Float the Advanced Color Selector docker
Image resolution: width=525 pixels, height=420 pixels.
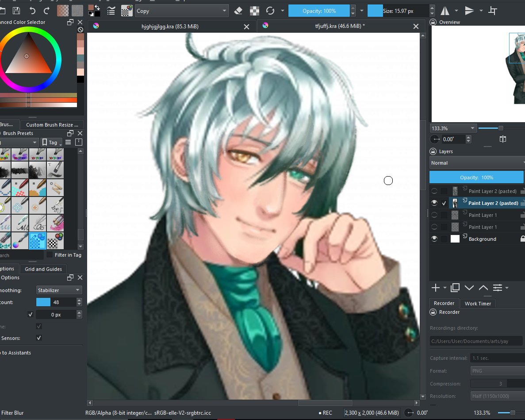click(x=70, y=22)
